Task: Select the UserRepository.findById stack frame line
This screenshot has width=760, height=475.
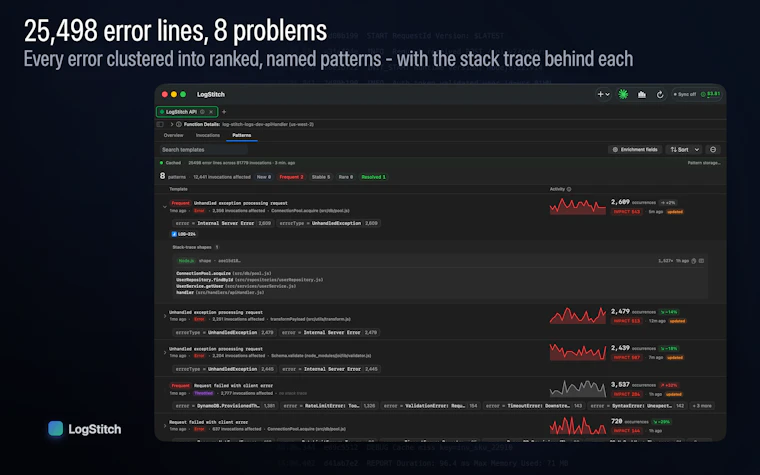Action: (249, 280)
